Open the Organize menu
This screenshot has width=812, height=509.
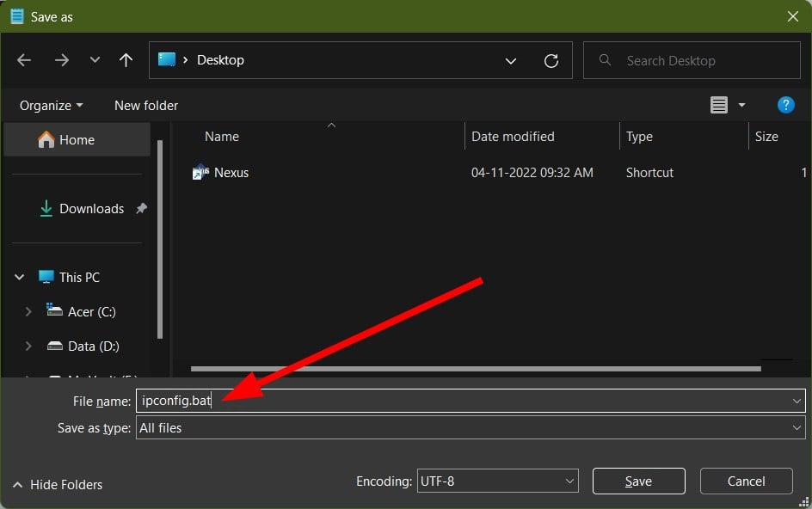(51, 106)
